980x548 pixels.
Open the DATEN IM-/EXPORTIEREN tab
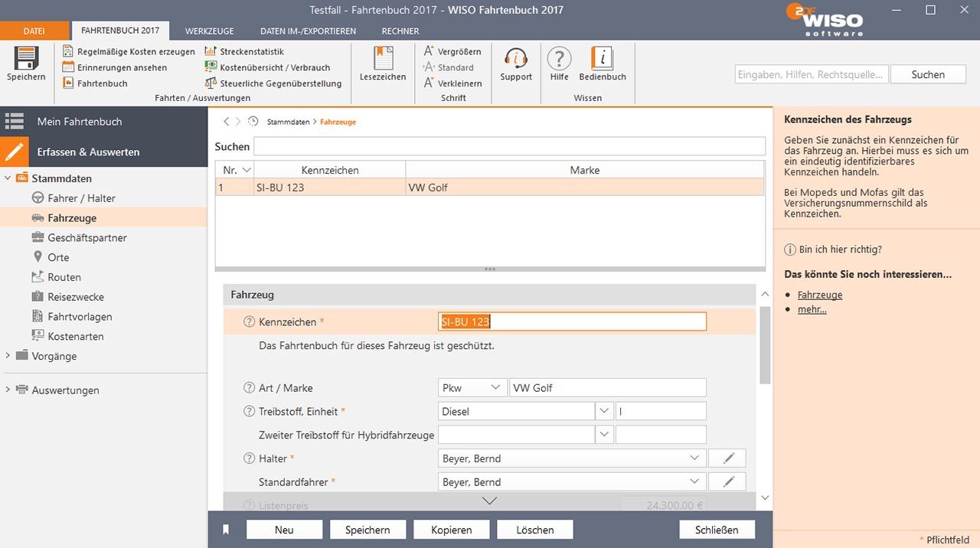(308, 31)
